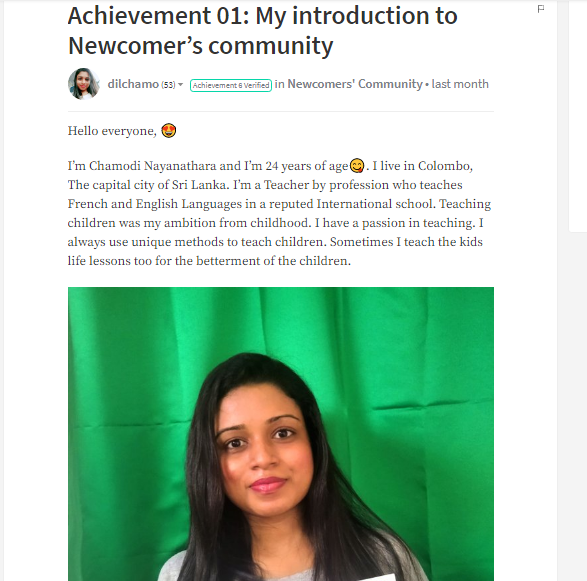Click the 'Hello everyone,' greeting text

[112, 131]
